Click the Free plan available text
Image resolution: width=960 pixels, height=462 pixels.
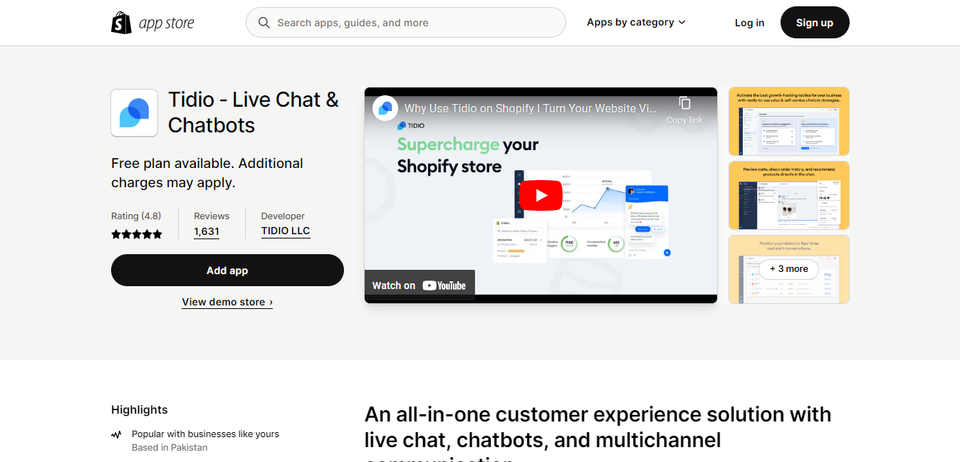pos(207,173)
